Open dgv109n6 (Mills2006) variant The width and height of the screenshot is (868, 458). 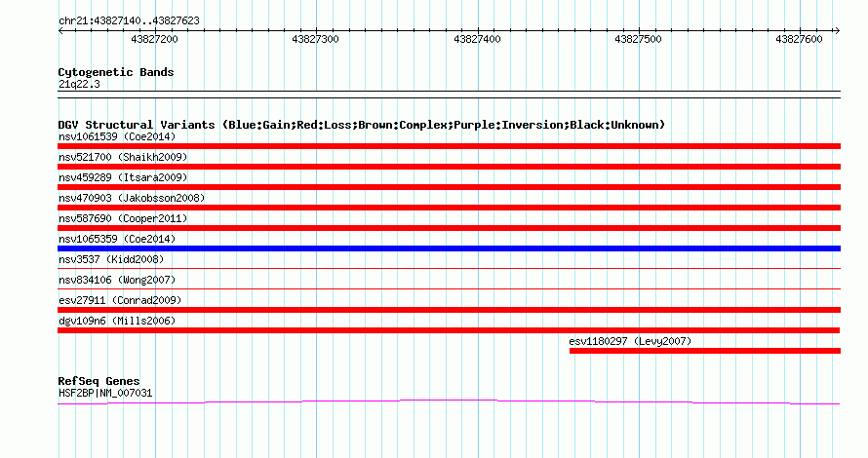click(117, 321)
